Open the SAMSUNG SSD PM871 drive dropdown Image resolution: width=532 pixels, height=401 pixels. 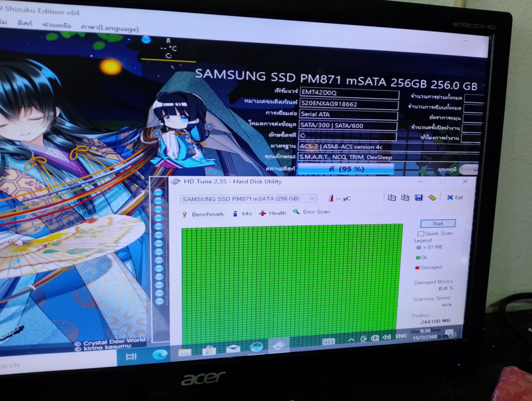coord(248,199)
